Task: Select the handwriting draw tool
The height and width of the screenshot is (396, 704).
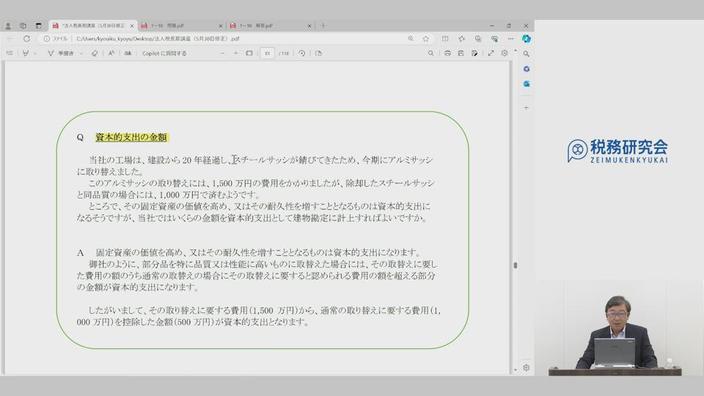Action: click(61, 53)
